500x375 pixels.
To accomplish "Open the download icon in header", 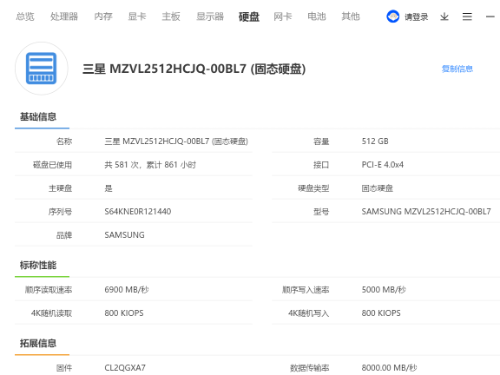I will [444, 17].
